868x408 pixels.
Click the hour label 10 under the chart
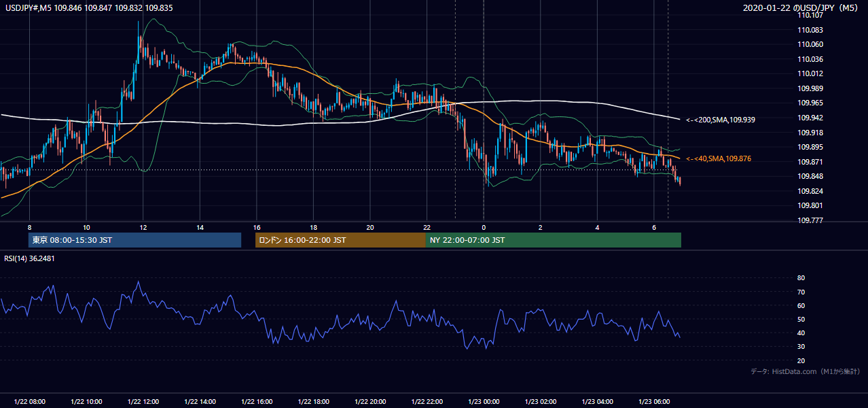pos(86,227)
